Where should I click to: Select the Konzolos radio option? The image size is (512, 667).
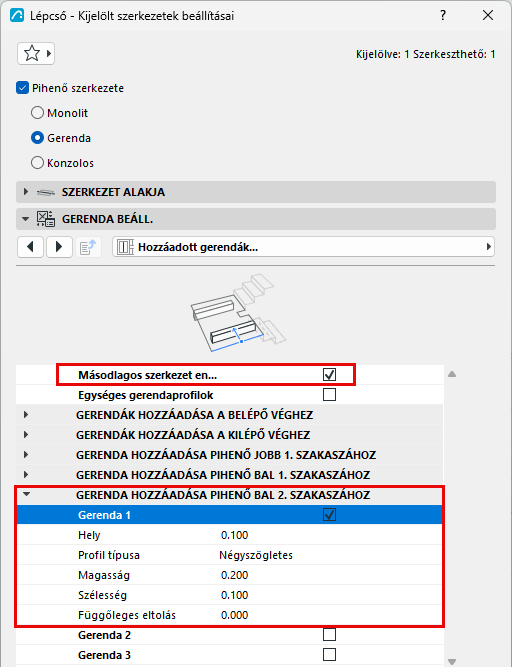[x=37, y=163]
